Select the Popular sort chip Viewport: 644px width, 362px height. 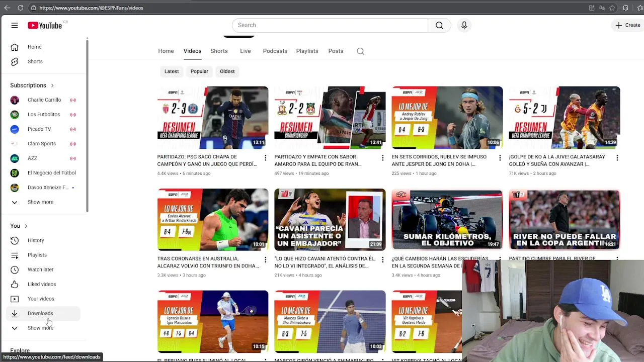pos(199,71)
